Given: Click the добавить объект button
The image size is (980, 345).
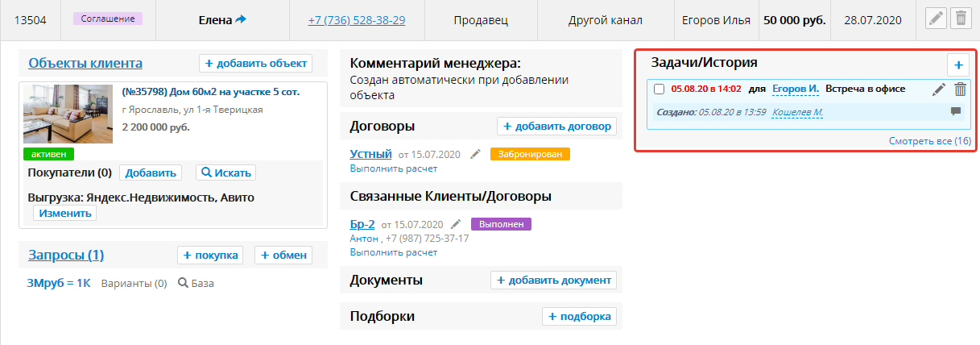Looking at the screenshot, I should coord(255,64).
